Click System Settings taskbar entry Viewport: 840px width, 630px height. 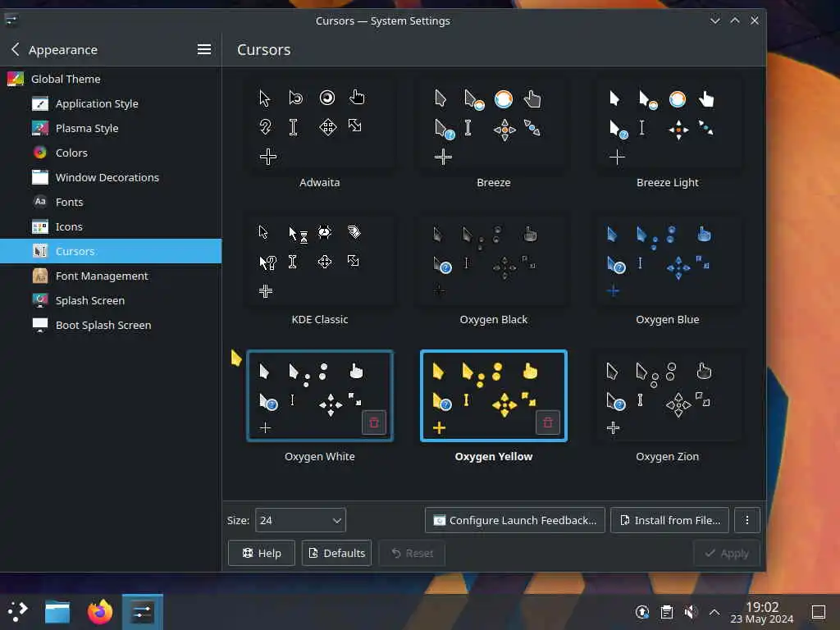click(x=143, y=612)
